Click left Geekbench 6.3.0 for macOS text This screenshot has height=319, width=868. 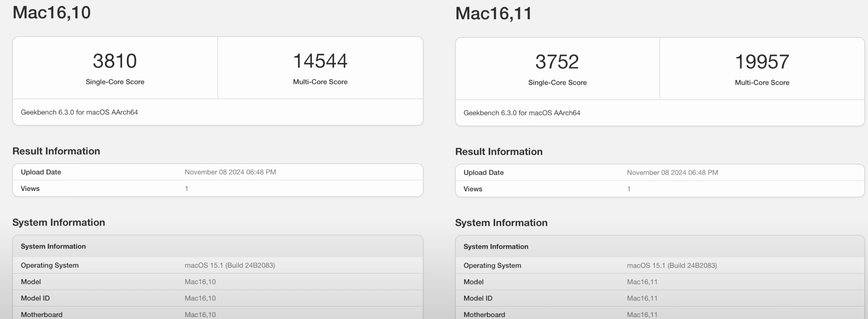click(x=79, y=112)
